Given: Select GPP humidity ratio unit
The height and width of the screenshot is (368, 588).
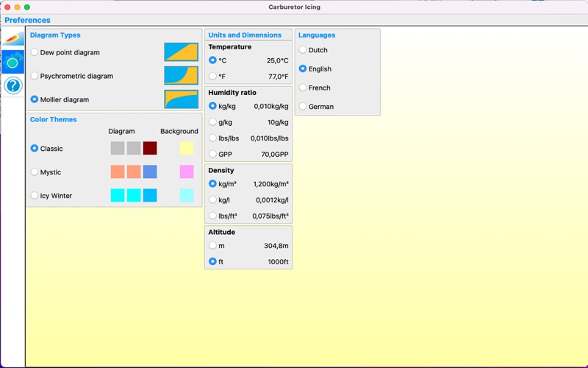Looking at the screenshot, I should pyautogui.click(x=212, y=154).
